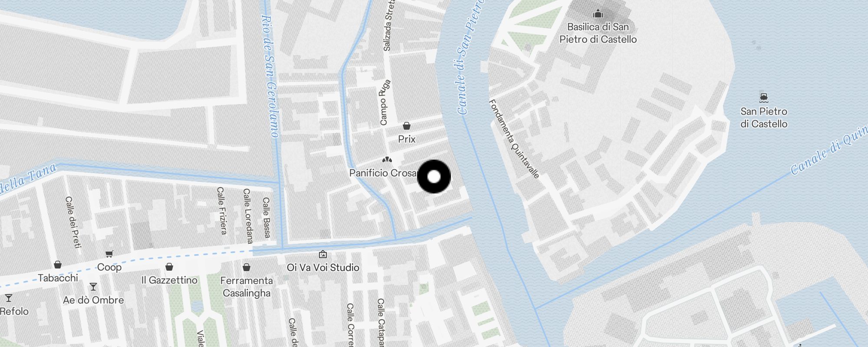Select the Prix shopping bag icon
Image resolution: width=868 pixels, height=347 pixels.
click(407, 126)
